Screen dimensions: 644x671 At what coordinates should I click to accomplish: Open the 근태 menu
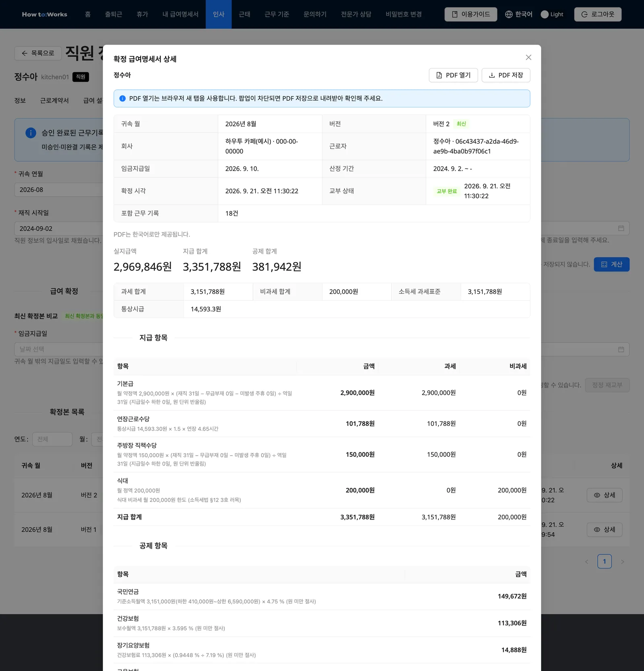(x=244, y=14)
